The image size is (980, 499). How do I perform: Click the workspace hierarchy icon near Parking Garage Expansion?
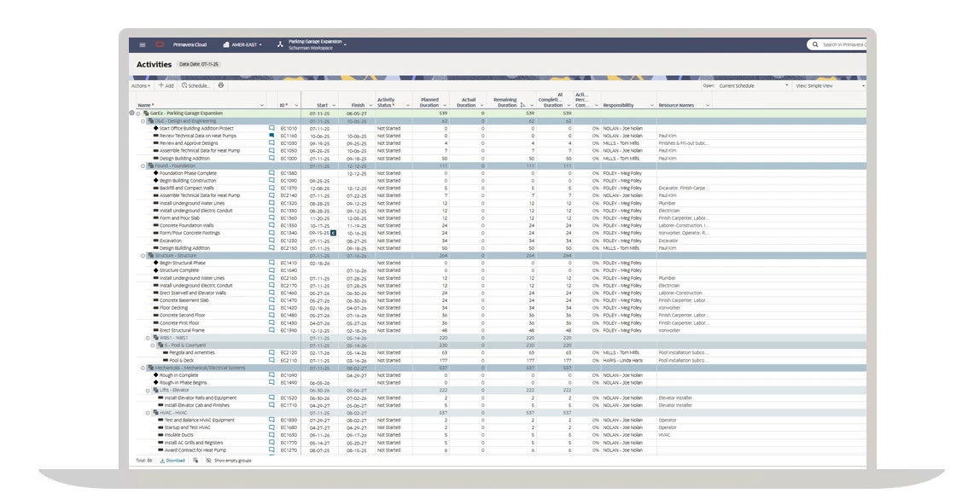click(279, 43)
